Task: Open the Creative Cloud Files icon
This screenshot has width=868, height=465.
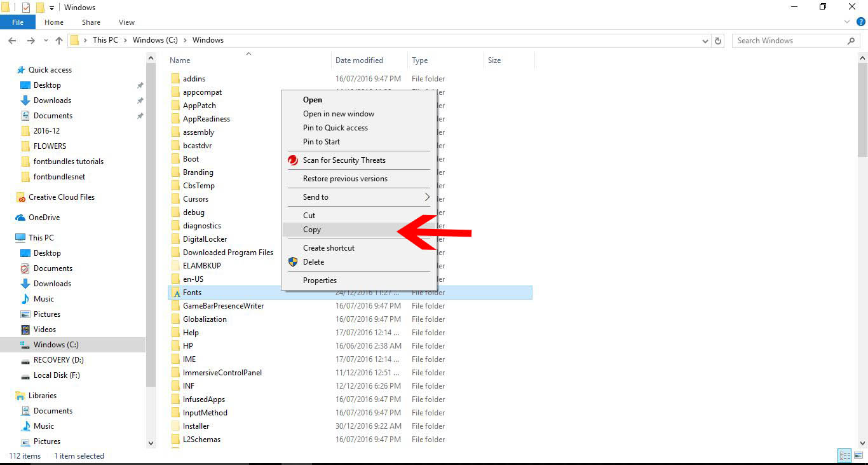Action: tap(20, 197)
